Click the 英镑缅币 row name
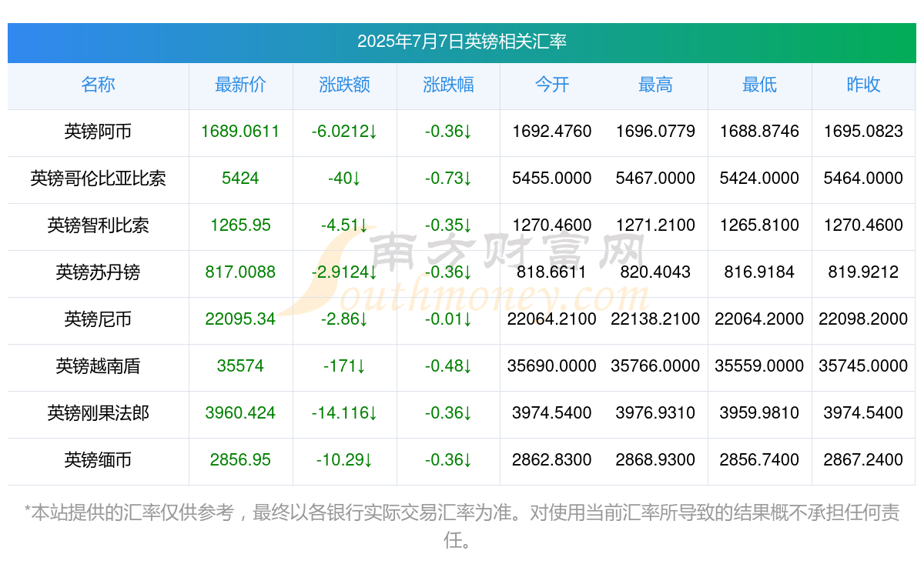Screen dimensions: 924x564 tap(98, 460)
